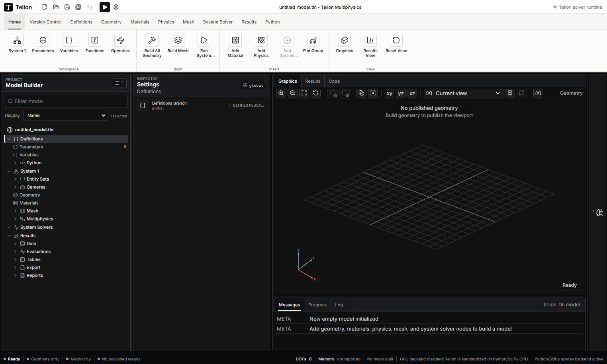The width and height of the screenshot is (607, 364).
Task: Click Reset View in the ribbon
Action: 396,44
